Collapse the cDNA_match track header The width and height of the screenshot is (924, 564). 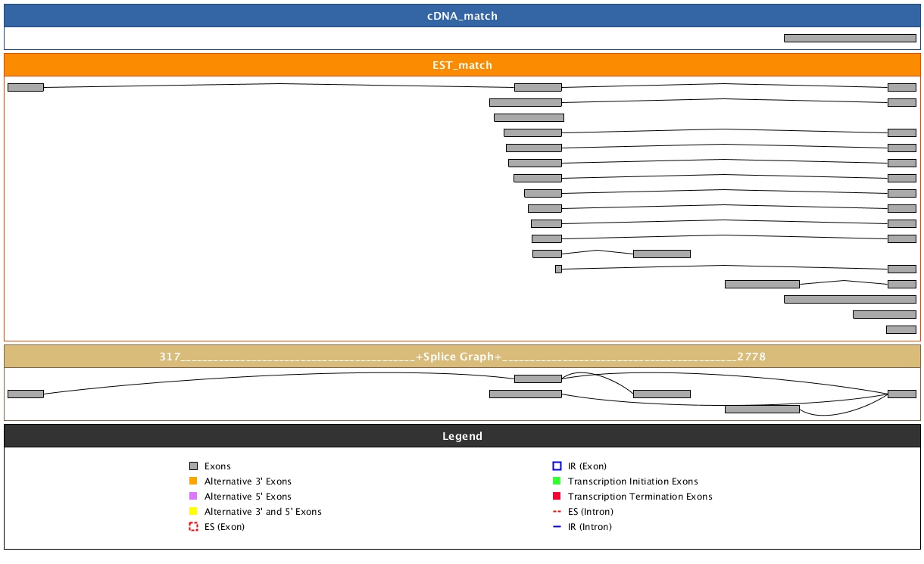click(x=462, y=16)
